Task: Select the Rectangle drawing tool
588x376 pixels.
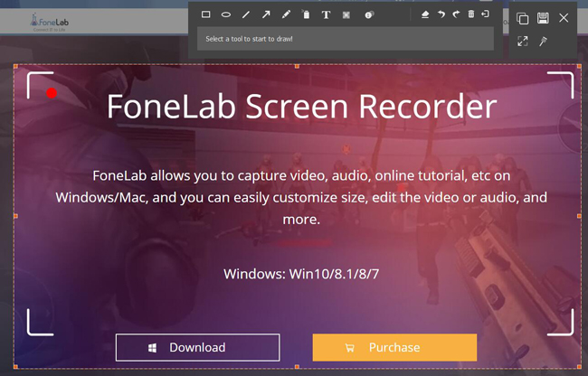Action: click(206, 14)
